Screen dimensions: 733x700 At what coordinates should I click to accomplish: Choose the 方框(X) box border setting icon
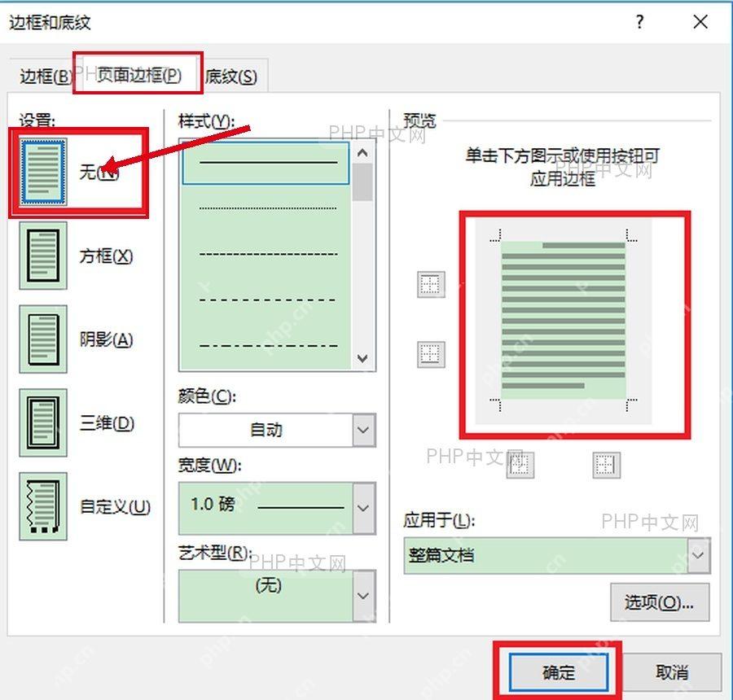tap(43, 255)
